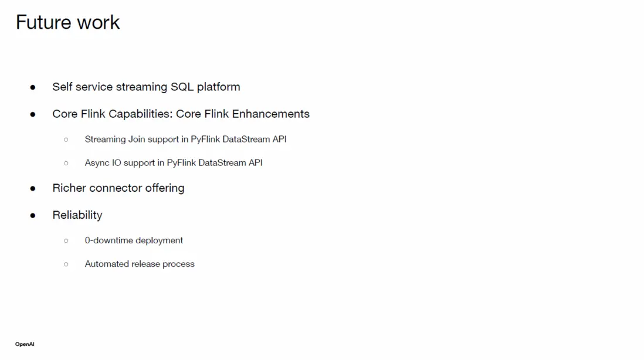The height and width of the screenshot is (360, 644).
Task: Click the "0-downtime deployment" sub-item
Action: [134, 240]
